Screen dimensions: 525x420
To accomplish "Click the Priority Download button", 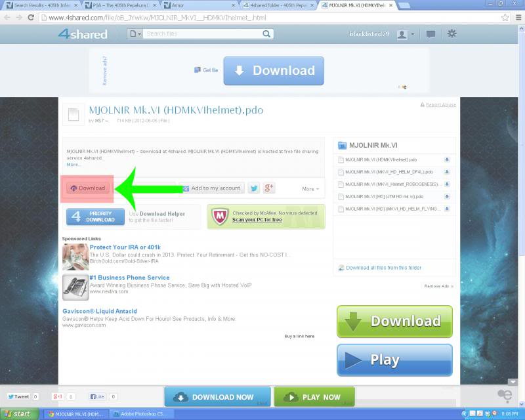I will [x=95, y=217].
